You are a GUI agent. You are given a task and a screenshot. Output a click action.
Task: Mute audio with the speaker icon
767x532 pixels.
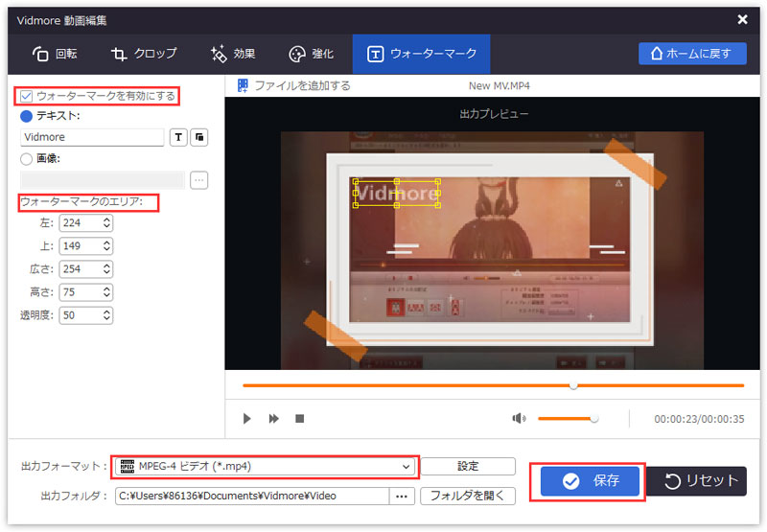[519, 419]
